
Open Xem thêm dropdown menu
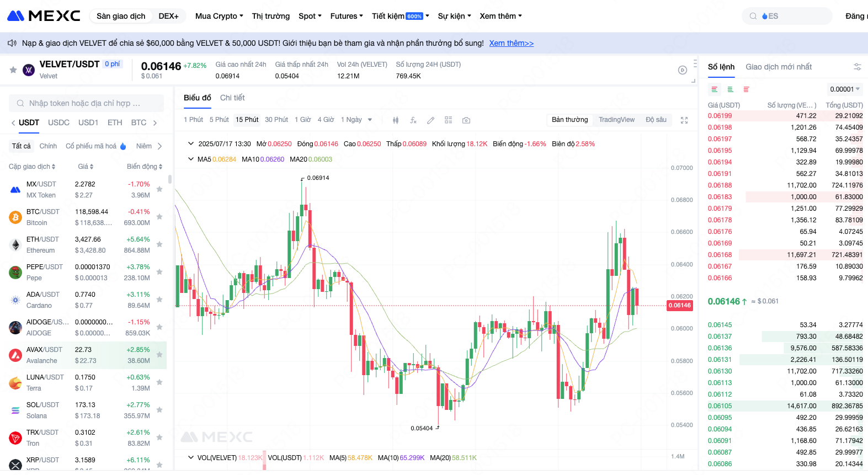pyautogui.click(x=500, y=16)
